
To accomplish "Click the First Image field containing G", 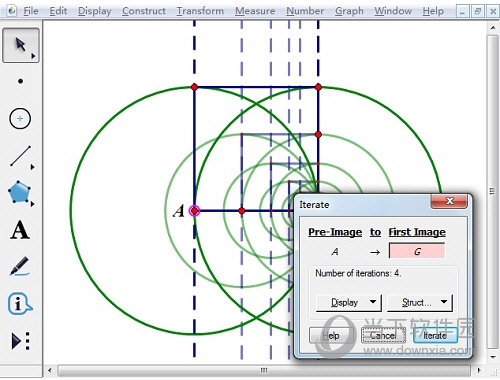I will pos(417,251).
